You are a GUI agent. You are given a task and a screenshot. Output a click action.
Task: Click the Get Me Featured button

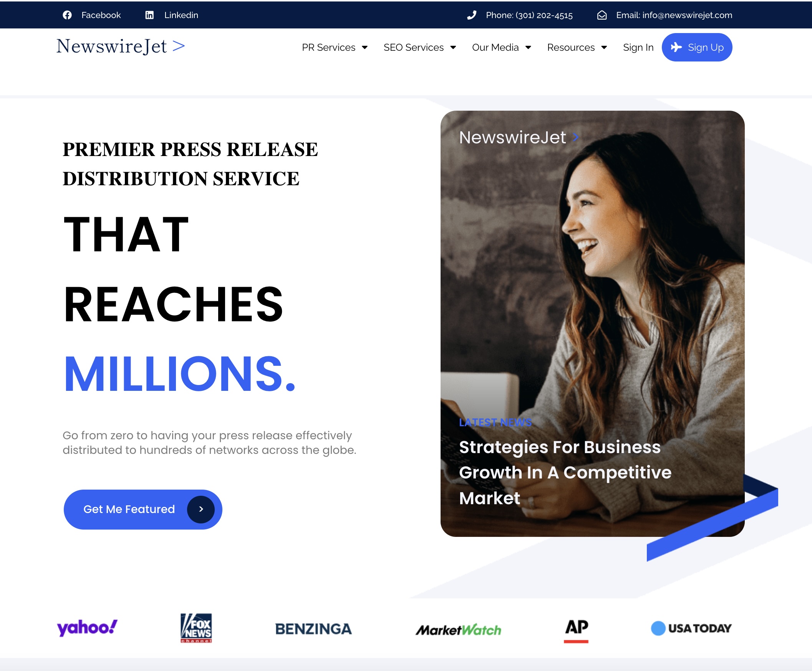(143, 510)
